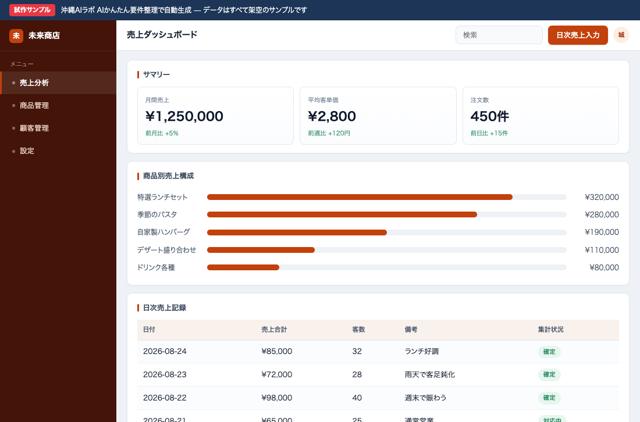Image resolution: width=640 pixels, height=422 pixels.
Task: Click customer count 32 cell
Action: pyautogui.click(x=357, y=351)
